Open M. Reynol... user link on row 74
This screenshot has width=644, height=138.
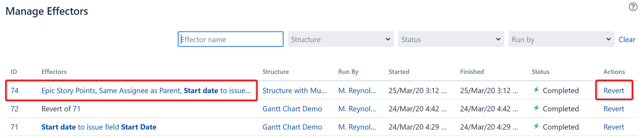pyautogui.click(x=357, y=90)
